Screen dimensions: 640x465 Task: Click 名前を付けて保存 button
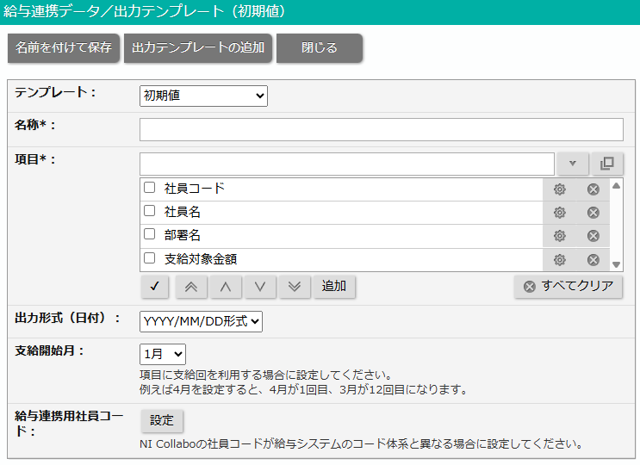[x=64, y=48]
